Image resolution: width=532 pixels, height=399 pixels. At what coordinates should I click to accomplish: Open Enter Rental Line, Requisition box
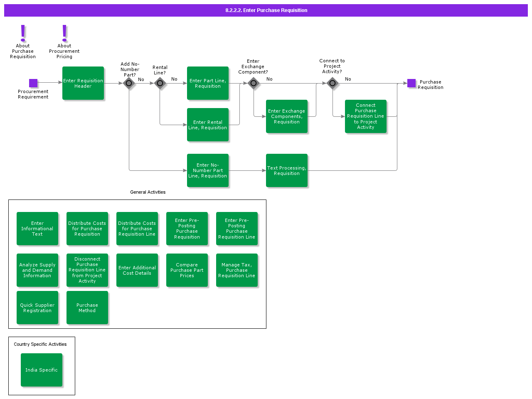coord(208,125)
